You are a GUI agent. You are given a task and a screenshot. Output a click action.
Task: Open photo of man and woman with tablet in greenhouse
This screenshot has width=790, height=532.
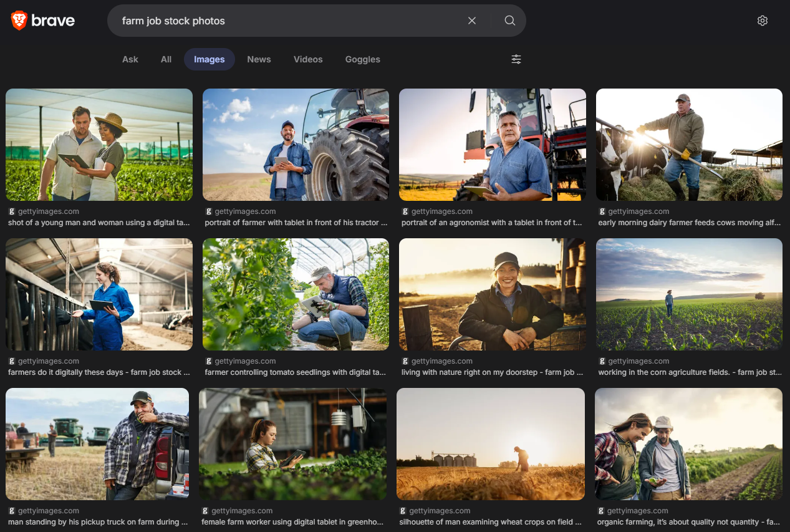click(x=99, y=145)
